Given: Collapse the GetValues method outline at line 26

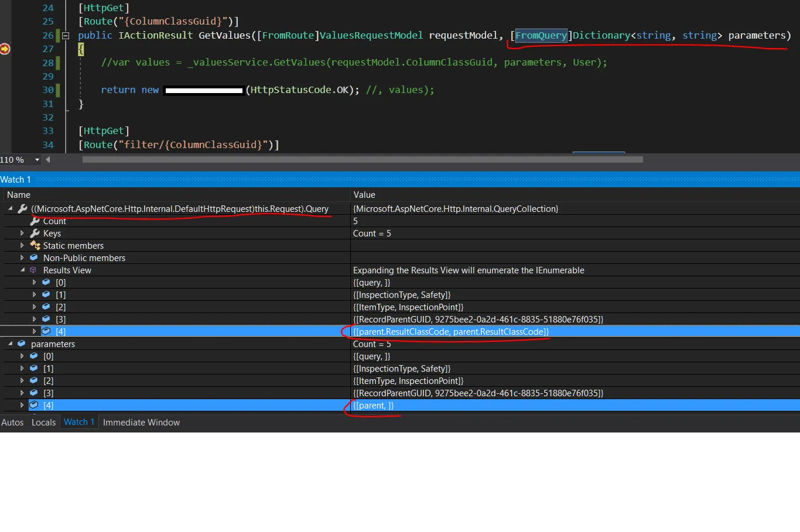Looking at the screenshot, I should point(66,36).
